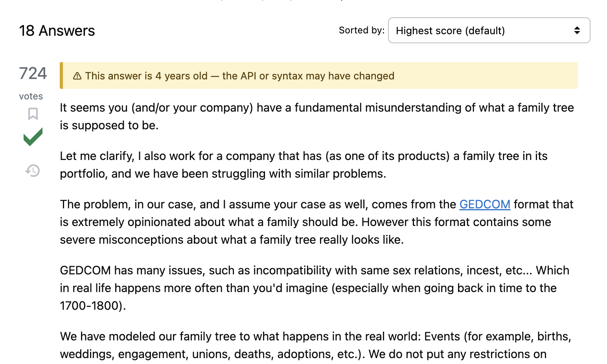Viewport: 607px width, 364px height.
Task: Click the "4 years old" text in banner
Action: click(x=181, y=76)
